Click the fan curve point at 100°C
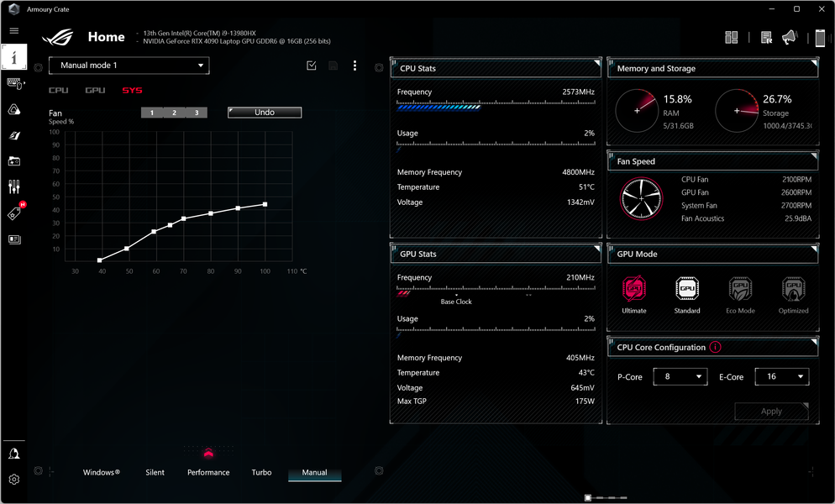 click(x=265, y=204)
